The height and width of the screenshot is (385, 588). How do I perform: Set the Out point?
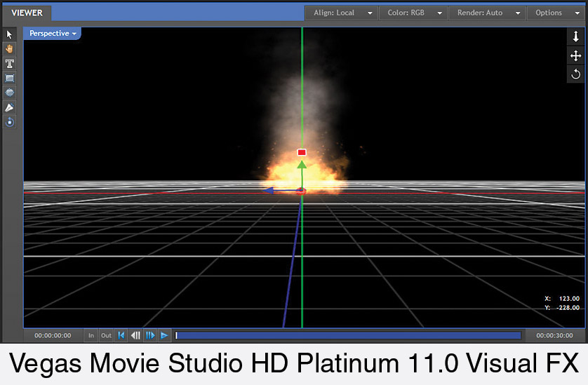click(x=106, y=335)
